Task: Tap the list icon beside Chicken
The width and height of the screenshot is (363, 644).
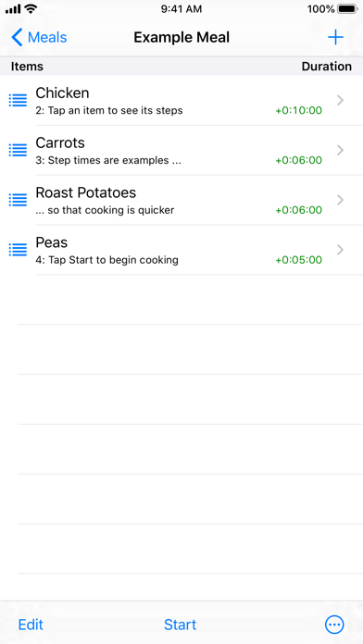Action: coord(19,100)
